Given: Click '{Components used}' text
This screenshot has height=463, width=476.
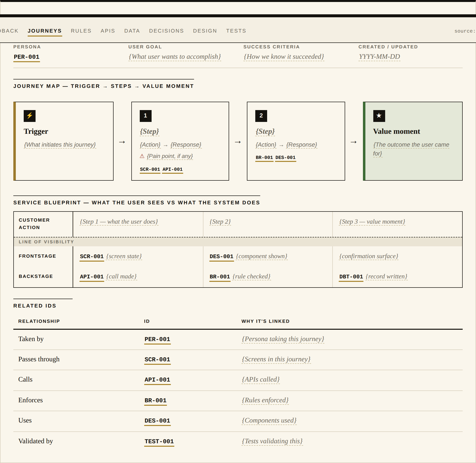Looking at the screenshot, I should coord(269,421).
